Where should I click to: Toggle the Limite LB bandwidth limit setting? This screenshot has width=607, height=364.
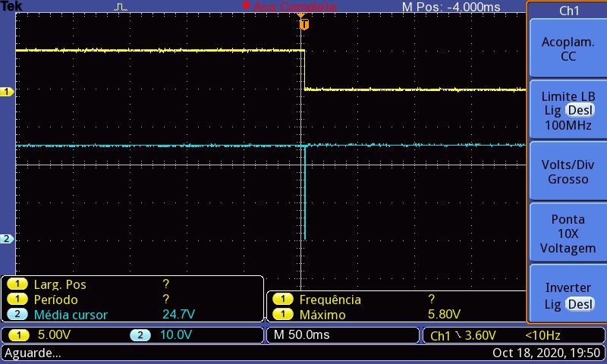[x=568, y=110]
